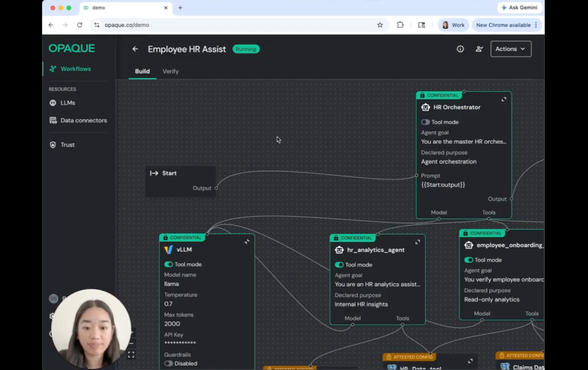Viewport: 588px width, 370px height.
Task: Click the Start node arrow icon
Action: tap(154, 173)
